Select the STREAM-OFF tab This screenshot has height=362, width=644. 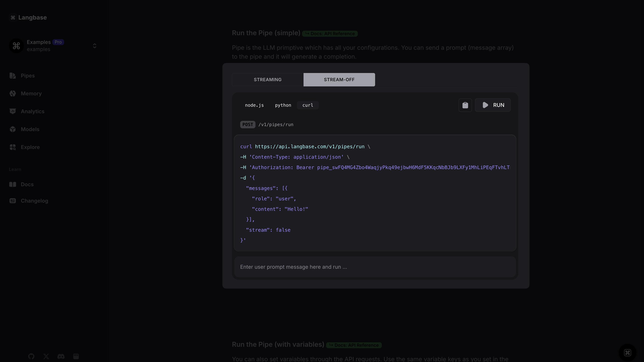click(339, 80)
